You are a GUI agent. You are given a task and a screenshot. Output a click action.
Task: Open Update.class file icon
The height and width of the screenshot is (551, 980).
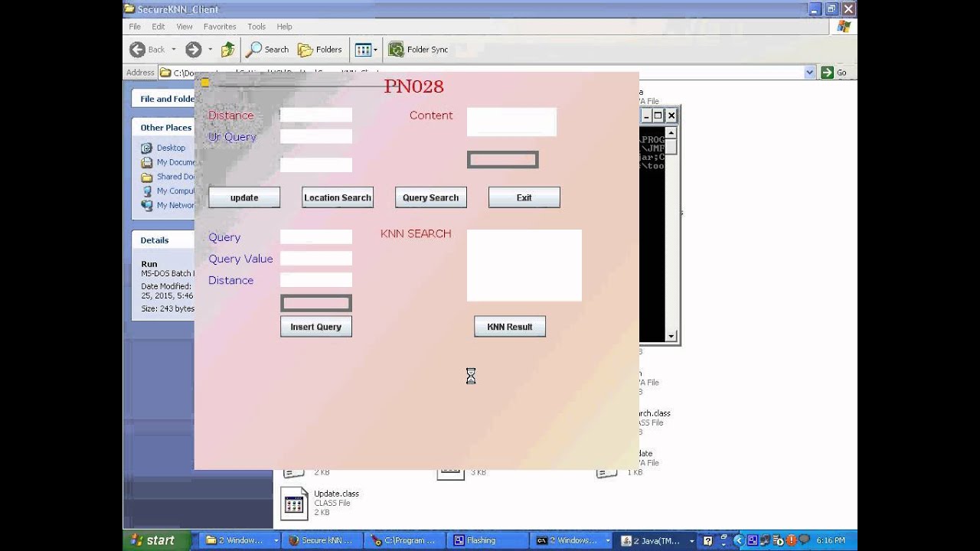coord(294,504)
